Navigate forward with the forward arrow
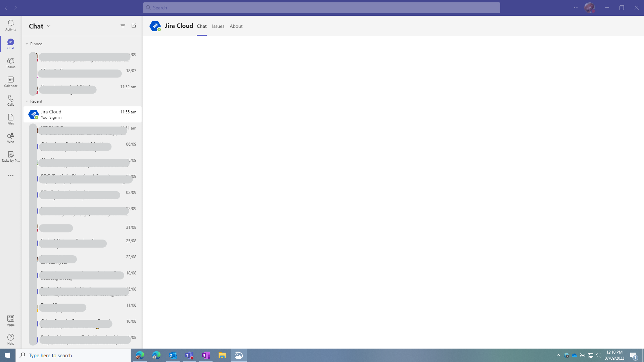The width and height of the screenshot is (644, 362). point(15,8)
